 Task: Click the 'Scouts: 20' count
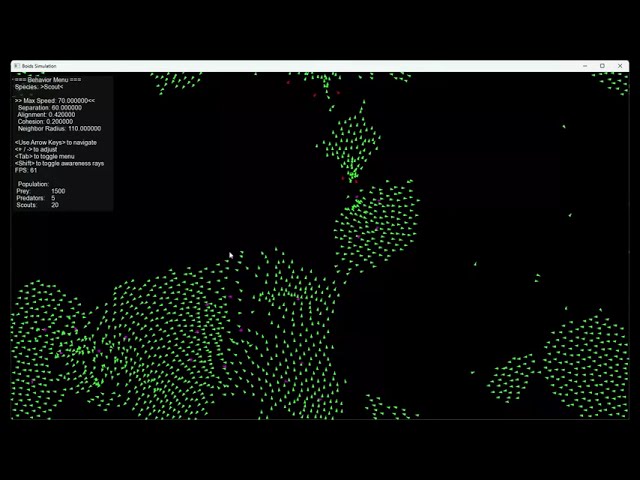pos(38,205)
